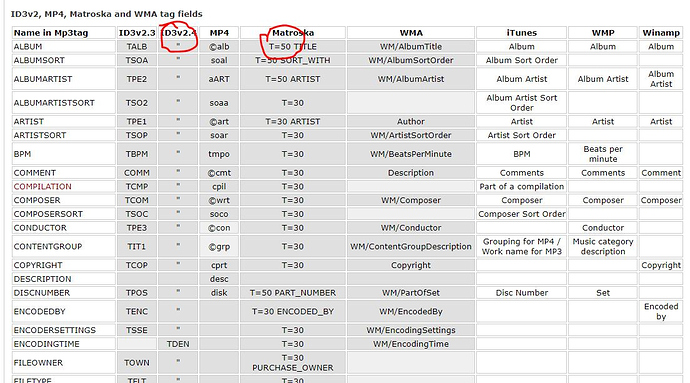Select the Description WMA cell

tap(411, 173)
